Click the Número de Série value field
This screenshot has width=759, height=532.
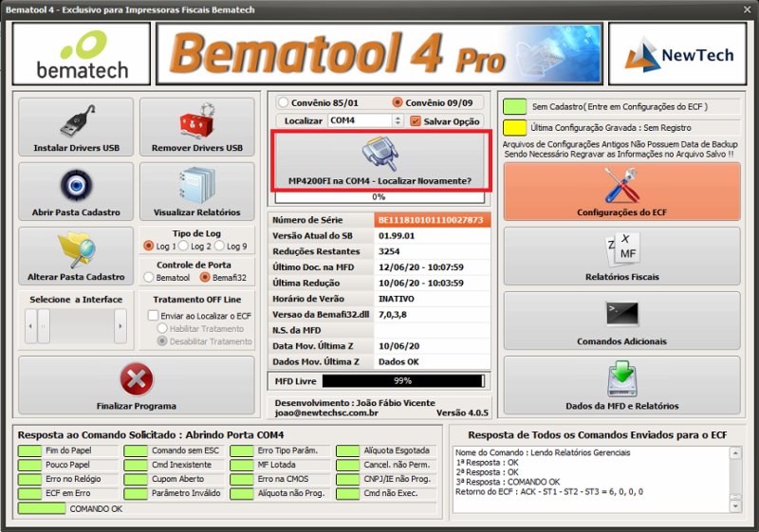[x=431, y=220]
